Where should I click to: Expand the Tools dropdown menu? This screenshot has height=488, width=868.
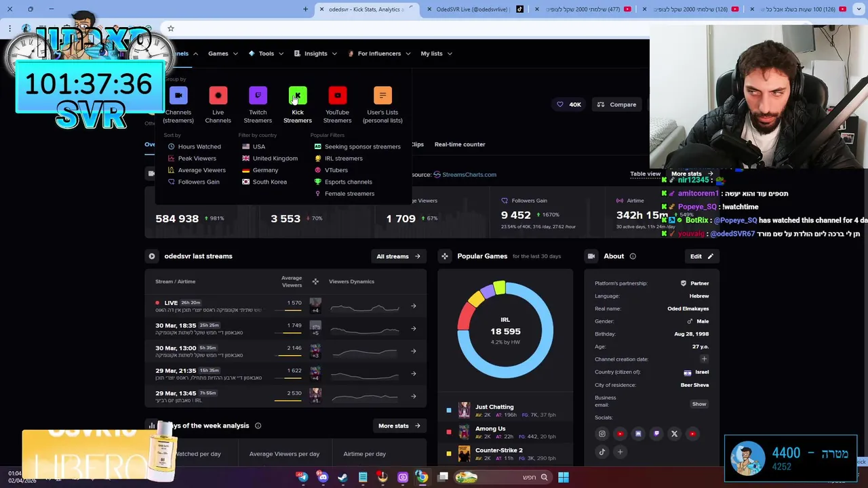[x=265, y=54]
